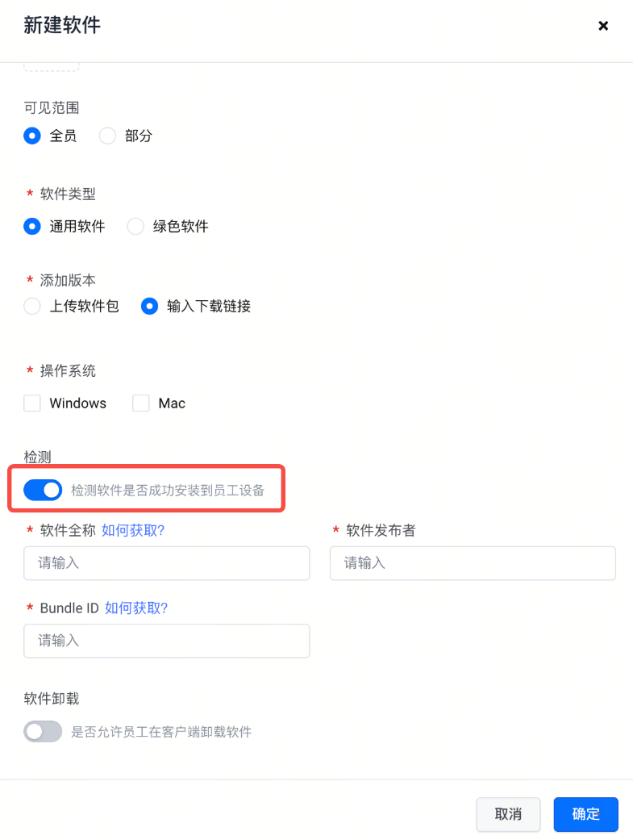The height and width of the screenshot is (840, 633).
Task: Click the 软件全称 input field
Action: 167,563
